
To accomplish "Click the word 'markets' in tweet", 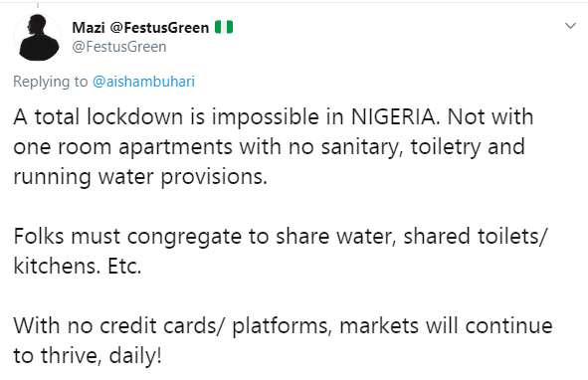I will (x=379, y=325).
